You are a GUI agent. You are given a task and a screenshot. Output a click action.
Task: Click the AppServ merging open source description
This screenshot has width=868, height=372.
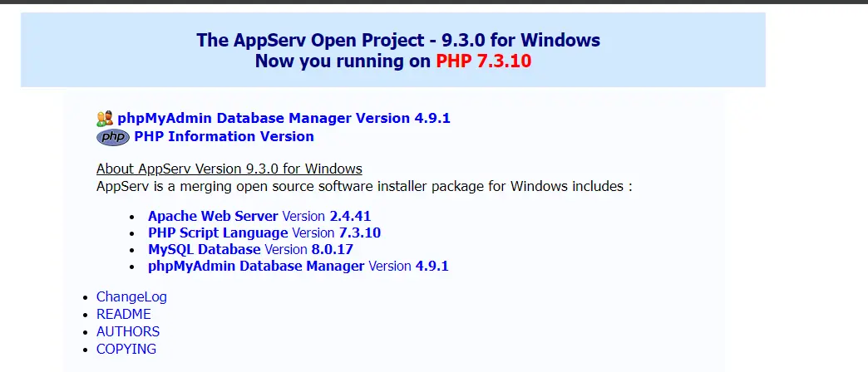pos(364,186)
